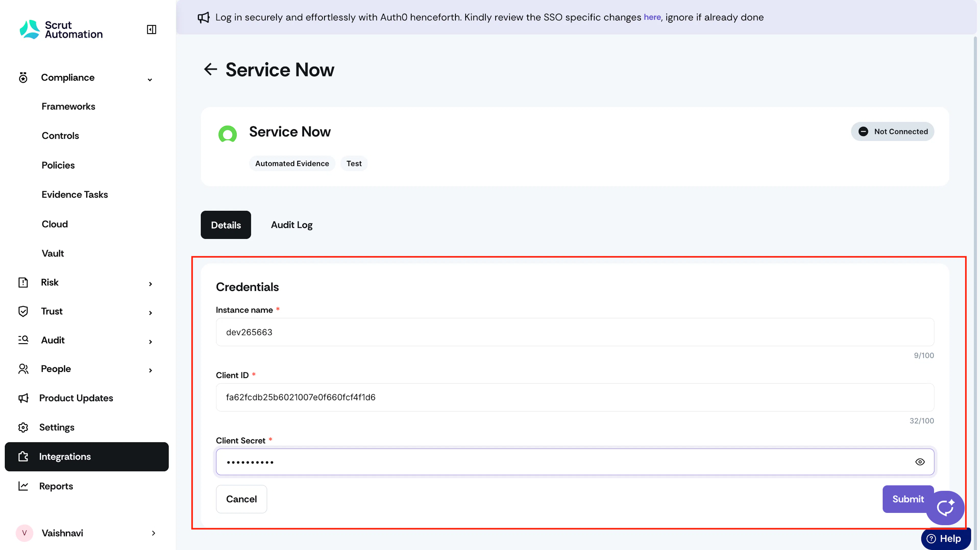Open the AI chat assistant bubble
The height and width of the screenshot is (550, 980).
[945, 507]
